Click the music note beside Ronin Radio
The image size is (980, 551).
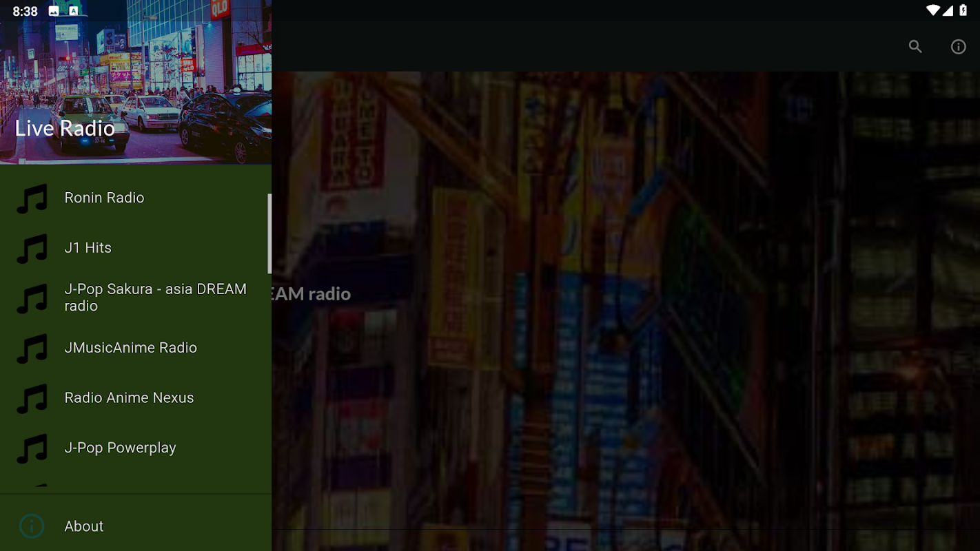point(32,198)
